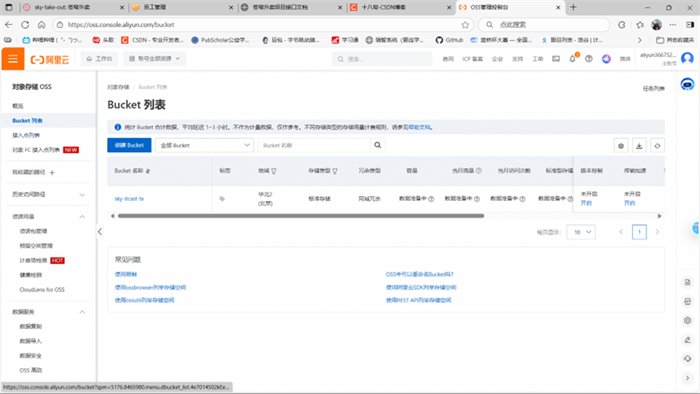The image size is (700, 394).
Task: Collapse the resource usage section
Action: point(82,216)
